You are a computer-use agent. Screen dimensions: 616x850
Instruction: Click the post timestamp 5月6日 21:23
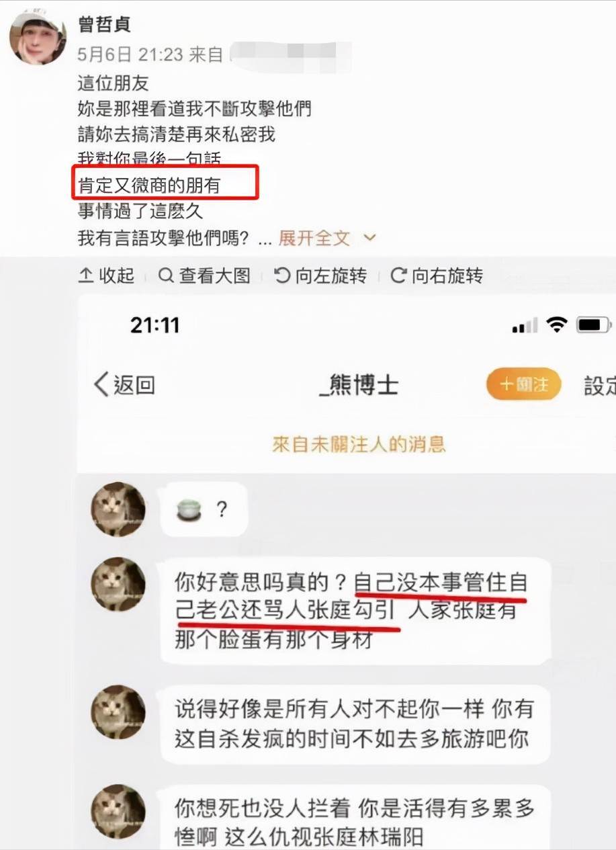[130, 55]
